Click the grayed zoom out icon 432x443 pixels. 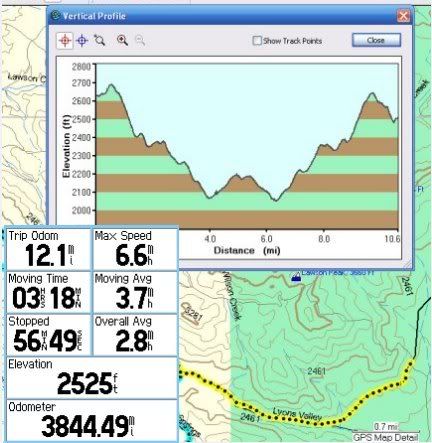140,41
